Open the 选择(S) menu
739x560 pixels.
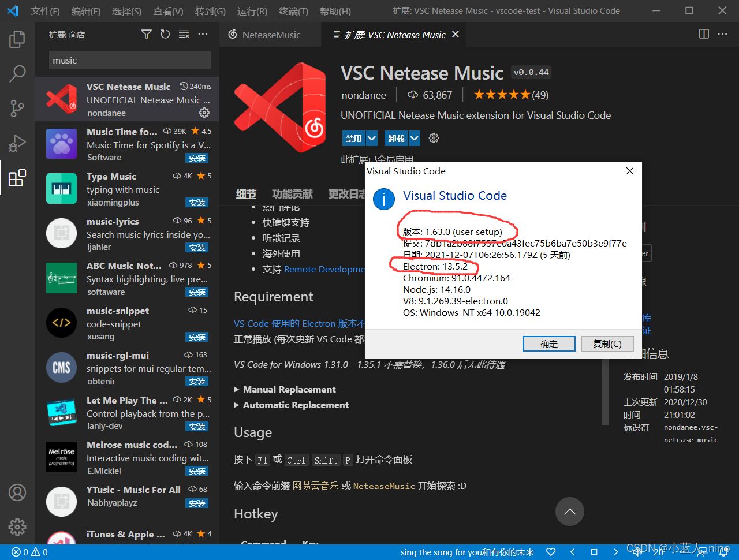tap(126, 11)
